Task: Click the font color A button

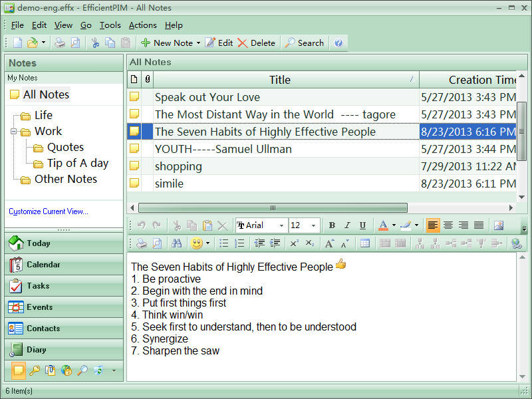Action: (383, 225)
